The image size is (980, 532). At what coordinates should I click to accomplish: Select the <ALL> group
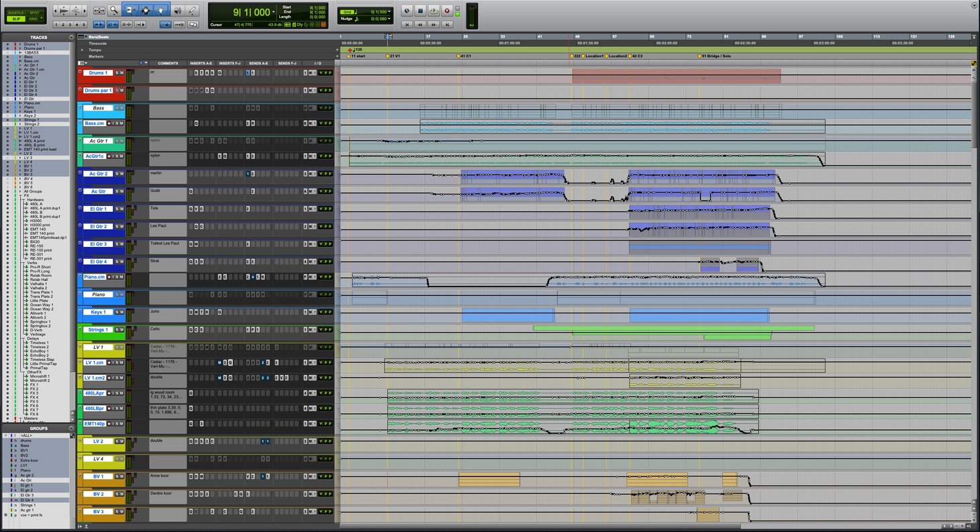(26, 435)
